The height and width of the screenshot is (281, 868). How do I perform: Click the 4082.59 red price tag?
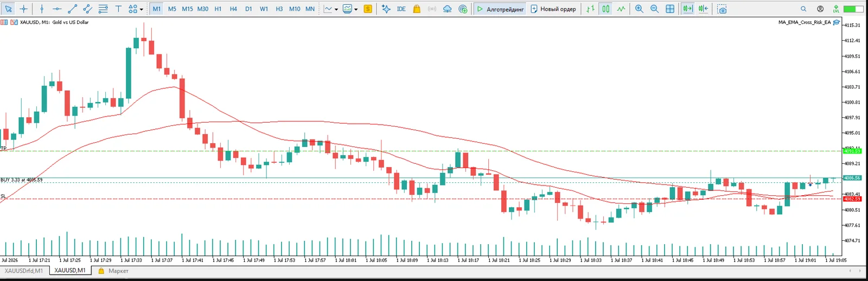pos(852,199)
